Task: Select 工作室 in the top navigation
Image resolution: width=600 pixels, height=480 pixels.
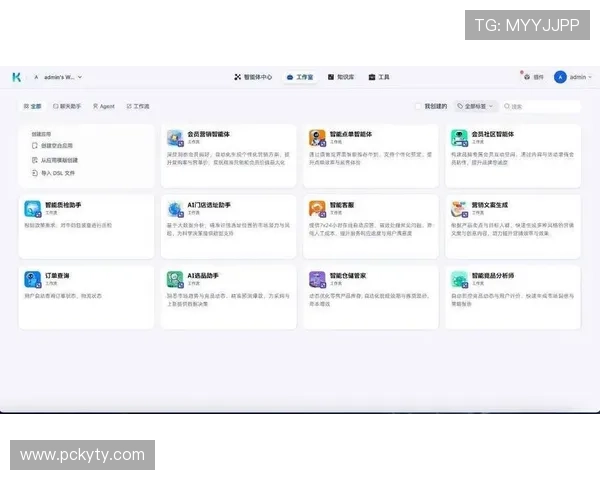Action: (300, 77)
